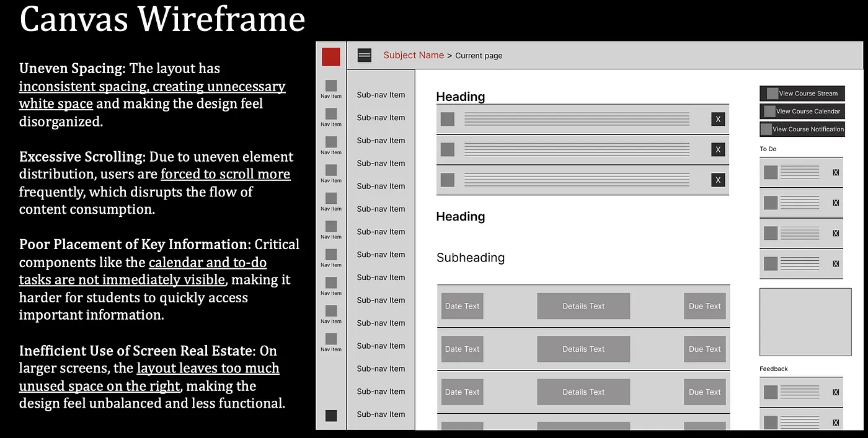The height and width of the screenshot is (438, 868).
Task: Click Details Text in the third table row
Action: (583, 392)
